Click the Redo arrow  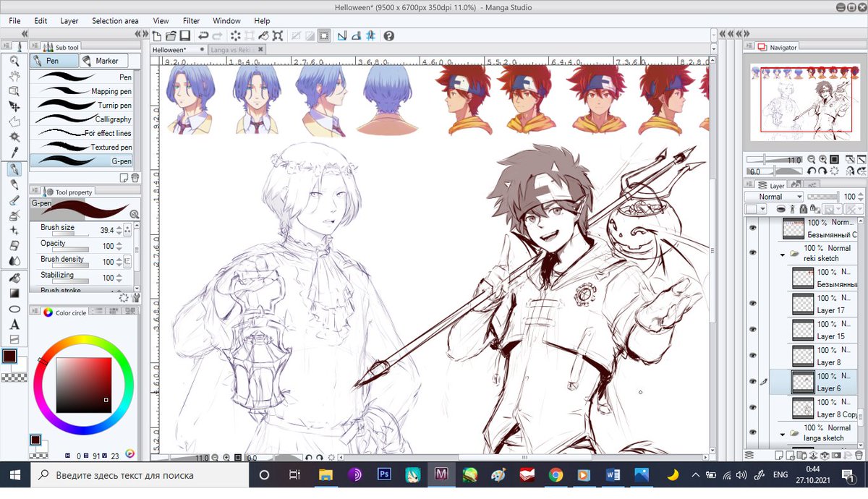click(x=217, y=35)
